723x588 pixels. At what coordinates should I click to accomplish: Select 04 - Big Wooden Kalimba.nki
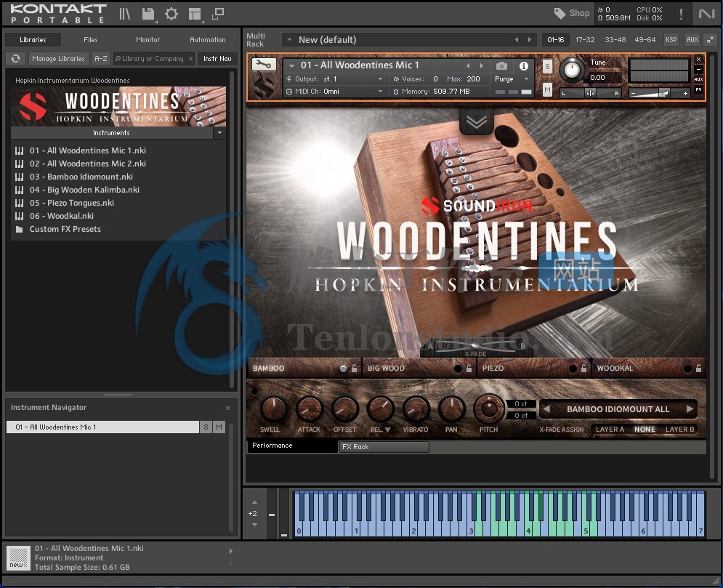click(84, 190)
